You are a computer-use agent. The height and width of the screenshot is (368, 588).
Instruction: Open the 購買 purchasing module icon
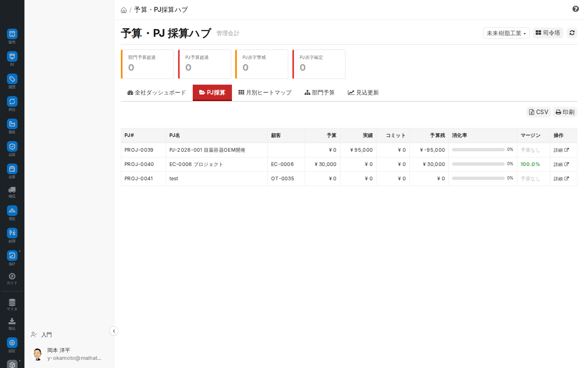click(12, 79)
